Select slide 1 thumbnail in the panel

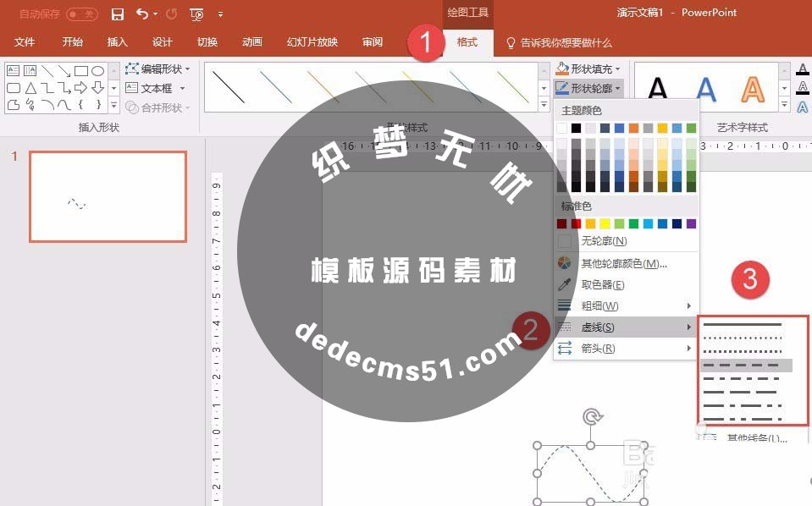pyautogui.click(x=108, y=196)
